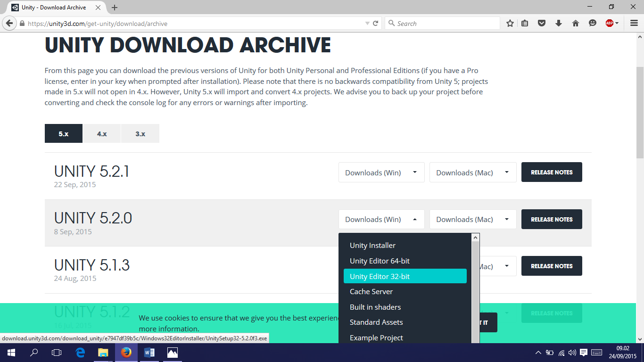This screenshot has height=362, width=644.
Task: Click the date "24 Aug, 2015"
Action: (x=75, y=279)
